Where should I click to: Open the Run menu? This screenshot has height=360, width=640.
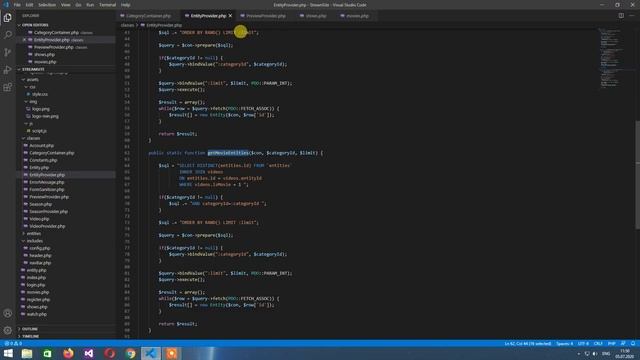click(x=90, y=5)
